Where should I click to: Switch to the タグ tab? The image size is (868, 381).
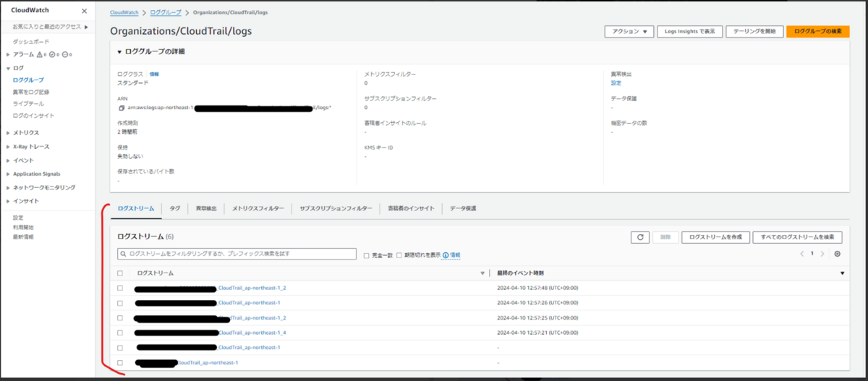[x=175, y=208]
